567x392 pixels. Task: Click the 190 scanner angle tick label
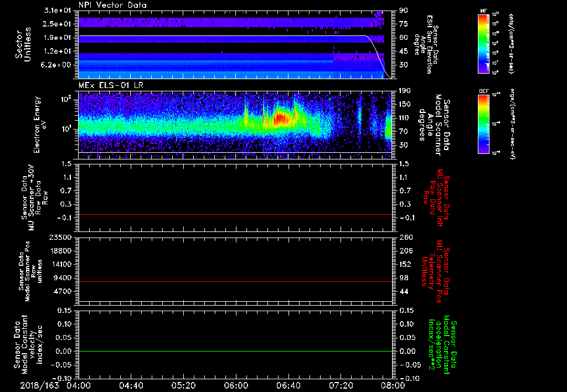point(405,91)
